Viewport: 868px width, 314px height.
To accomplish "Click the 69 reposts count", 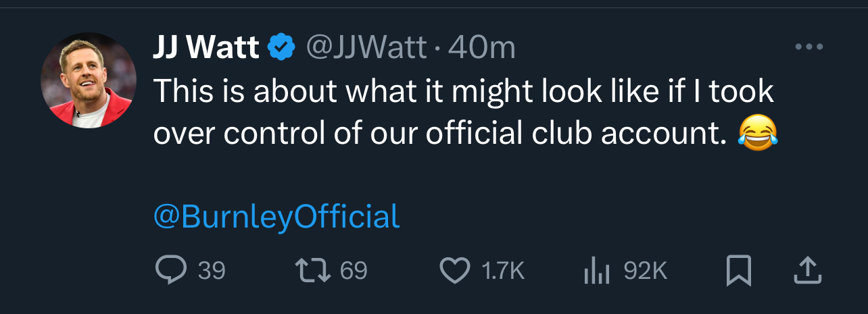I will pos(354,271).
